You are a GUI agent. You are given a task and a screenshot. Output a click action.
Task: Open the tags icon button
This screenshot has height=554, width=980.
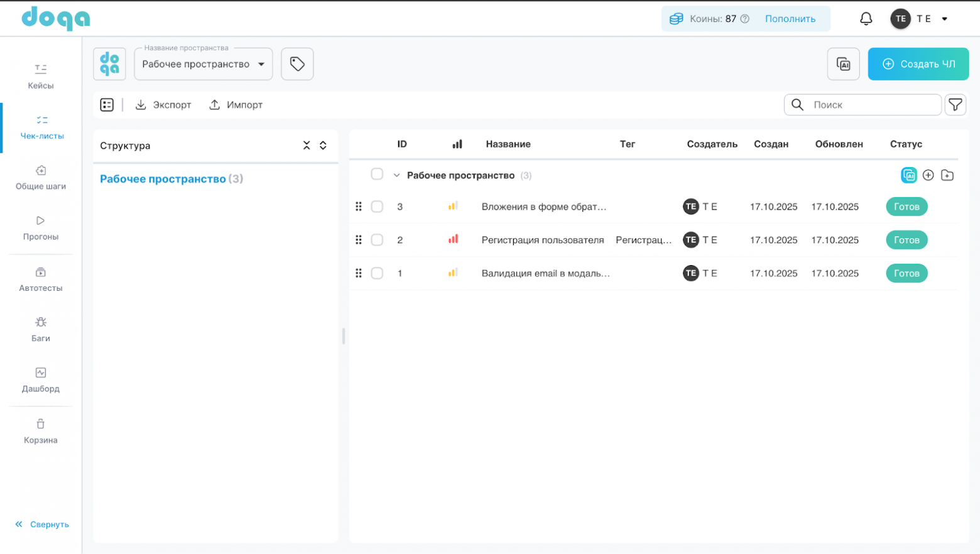[297, 64]
